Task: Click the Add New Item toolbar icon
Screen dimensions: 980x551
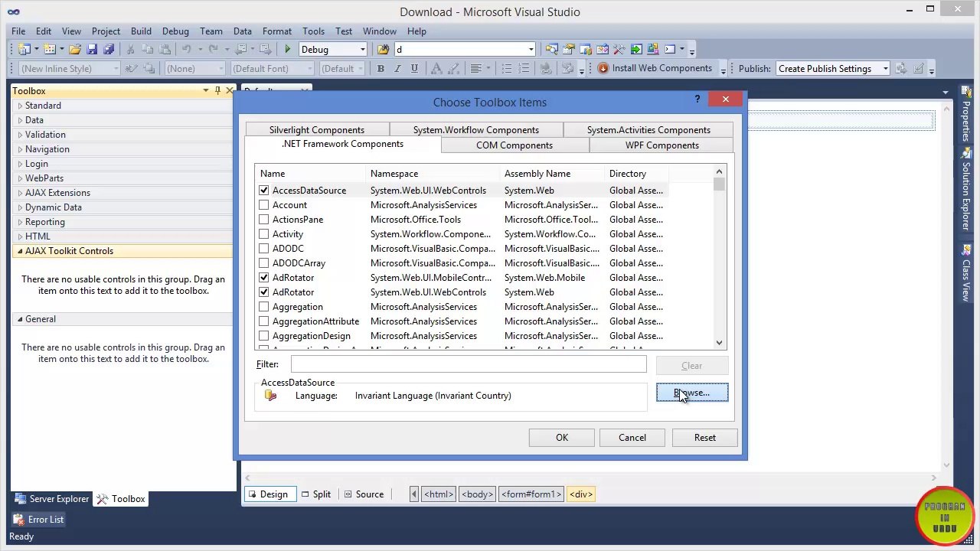Action: click(50, 50)
